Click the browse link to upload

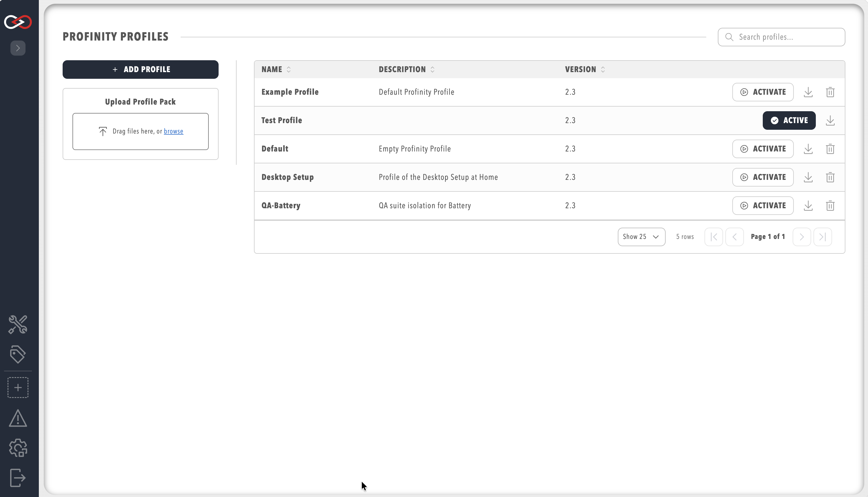(x=174, y=131)
